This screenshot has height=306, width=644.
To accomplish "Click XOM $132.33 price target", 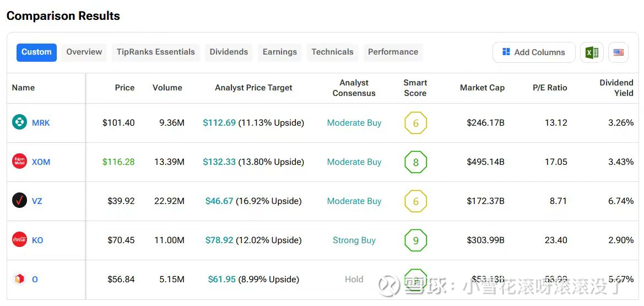I will click(219, 162).
